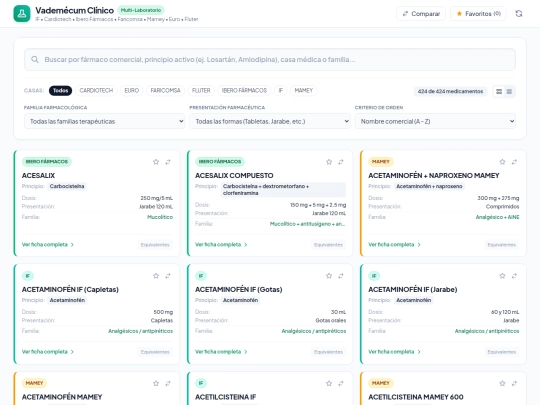540x405 pixels.
Task: Favorite ACETAMINOFÉN IF (Capletas) with star
Action: (156, 276)
